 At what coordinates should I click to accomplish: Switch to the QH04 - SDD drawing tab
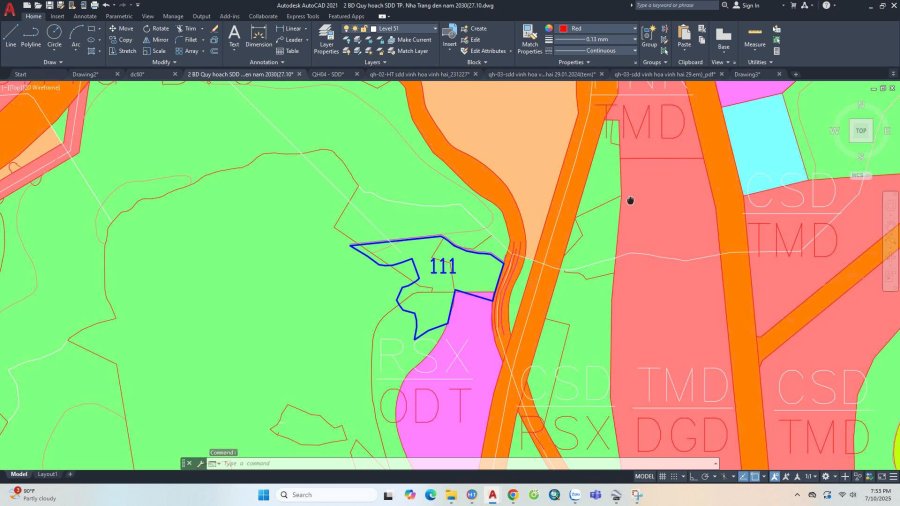tap(327, 74)
